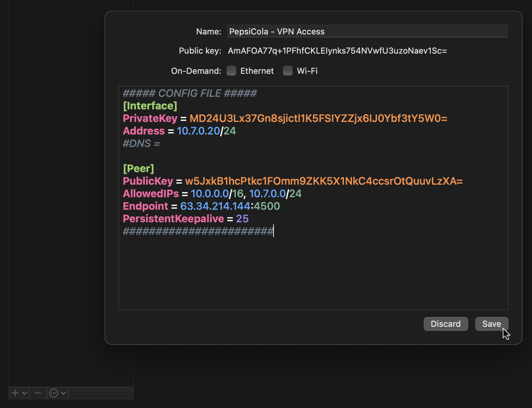
Task: Expand the chevron beside the ellipsis icon
Action: [x=63, y=393]
